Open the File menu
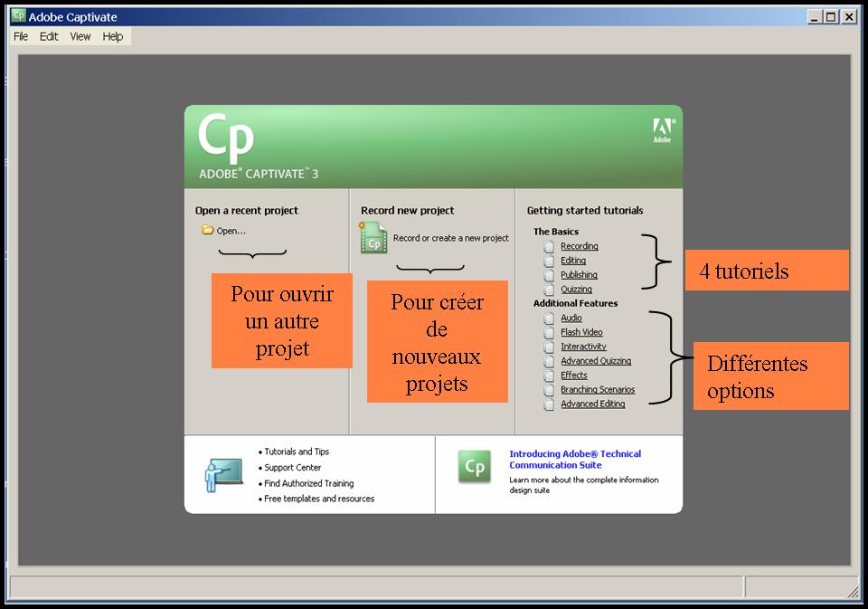 [21, 36]
